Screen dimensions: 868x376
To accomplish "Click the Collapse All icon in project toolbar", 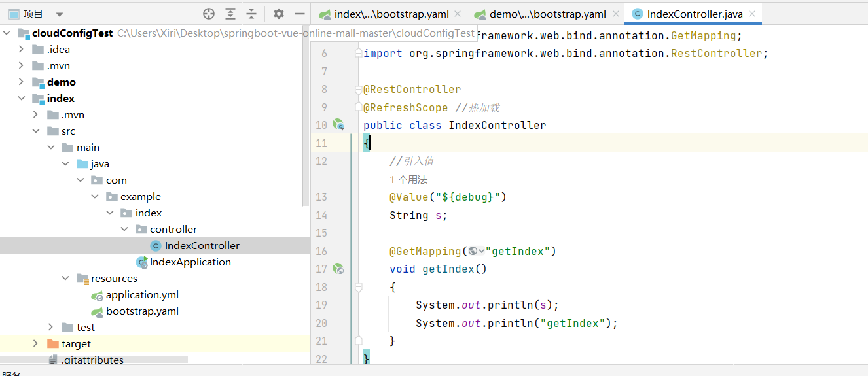I will 251,14.
